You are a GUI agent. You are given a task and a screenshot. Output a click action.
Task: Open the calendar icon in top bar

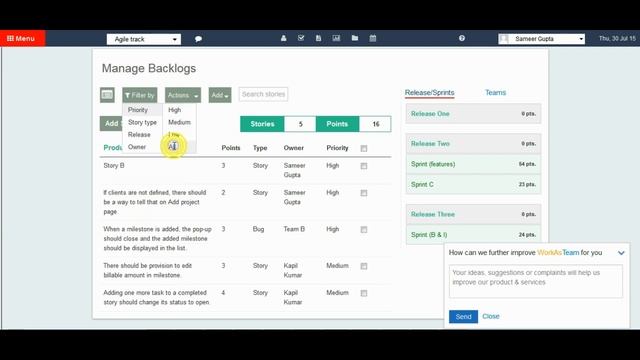click(x=373, y=38)
